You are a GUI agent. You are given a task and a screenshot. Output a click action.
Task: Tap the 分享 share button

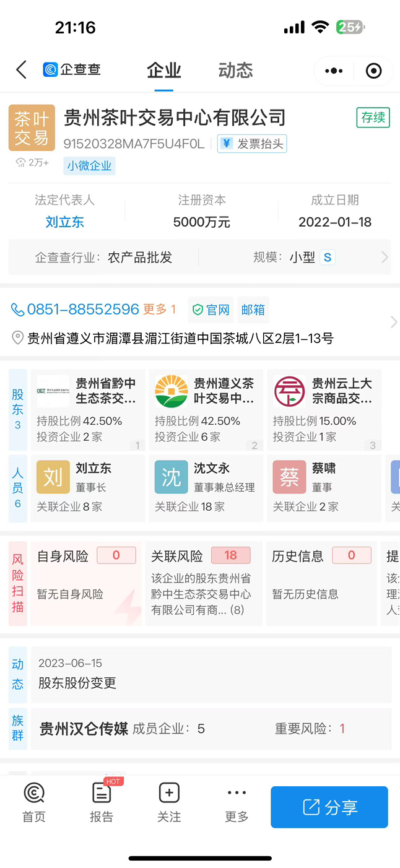329,807
